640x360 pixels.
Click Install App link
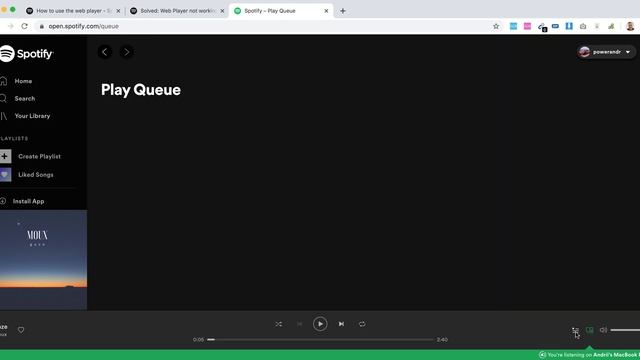(28, 201)
